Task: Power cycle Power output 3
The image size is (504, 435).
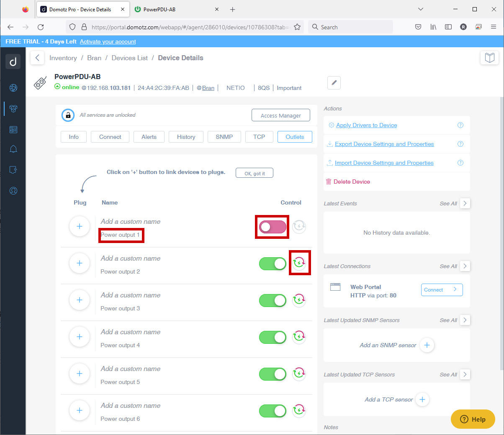Action: [299, 300]
